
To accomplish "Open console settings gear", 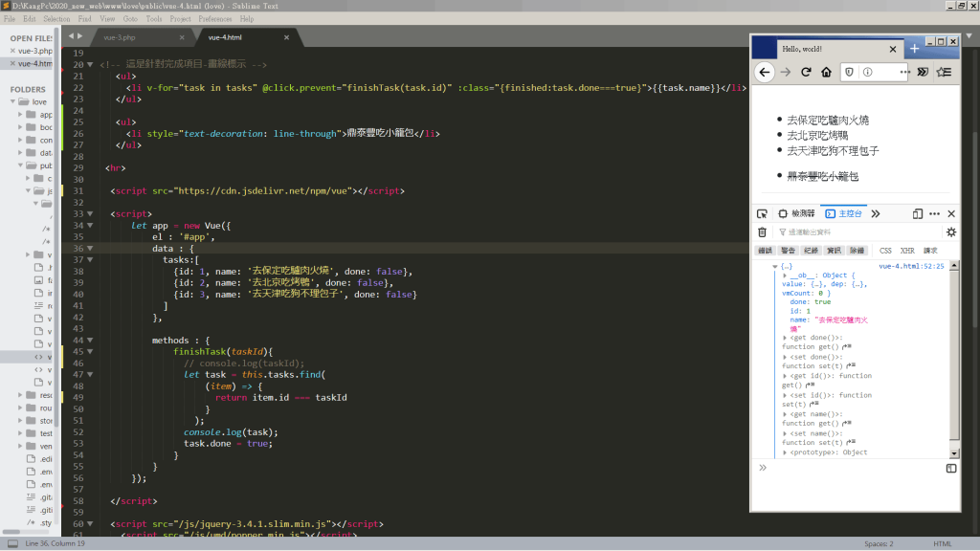I will [951, 232].
